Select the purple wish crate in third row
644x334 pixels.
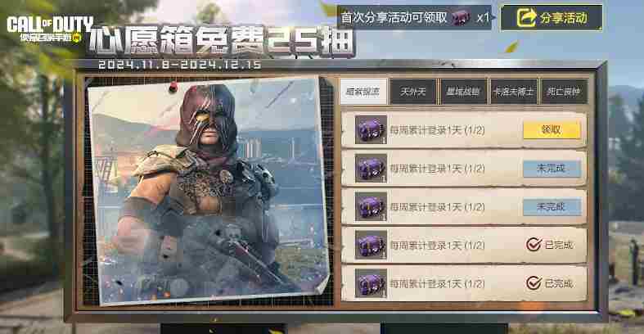(371, 206)
